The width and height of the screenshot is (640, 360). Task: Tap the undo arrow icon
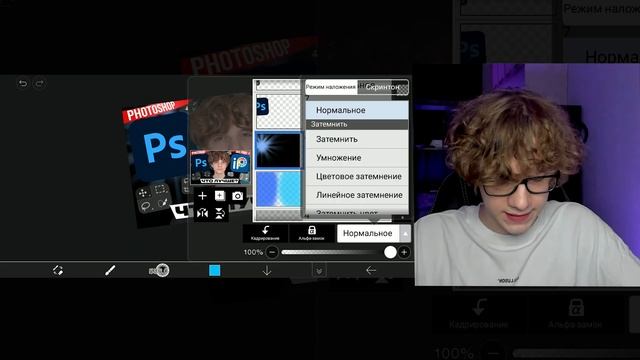[x=22, y=84]
